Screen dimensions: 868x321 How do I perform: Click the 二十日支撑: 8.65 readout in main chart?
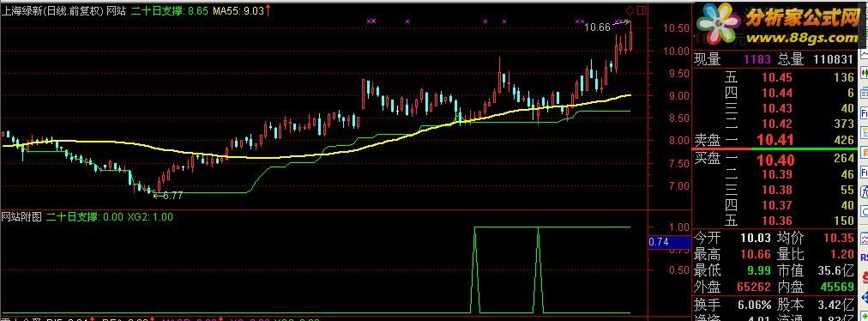click(x=170, y=10)
